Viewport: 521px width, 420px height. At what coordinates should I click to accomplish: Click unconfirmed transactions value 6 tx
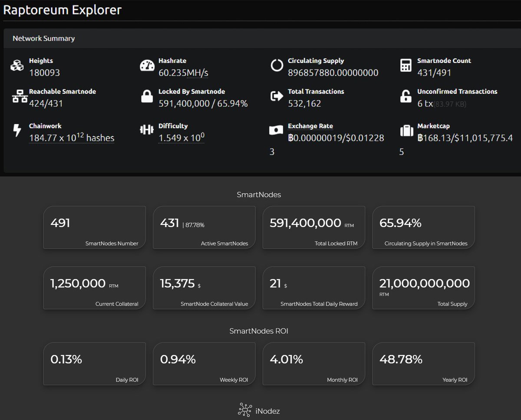point(425,104)
